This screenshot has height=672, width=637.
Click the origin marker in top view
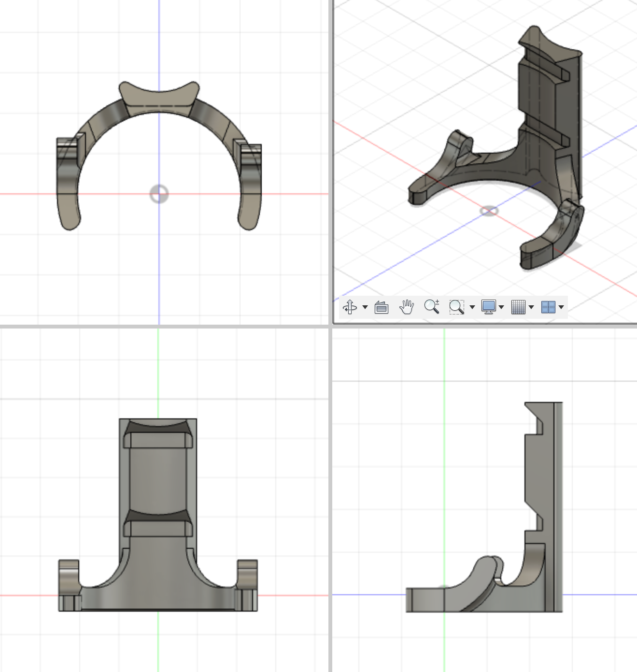[x=159, y=194]
